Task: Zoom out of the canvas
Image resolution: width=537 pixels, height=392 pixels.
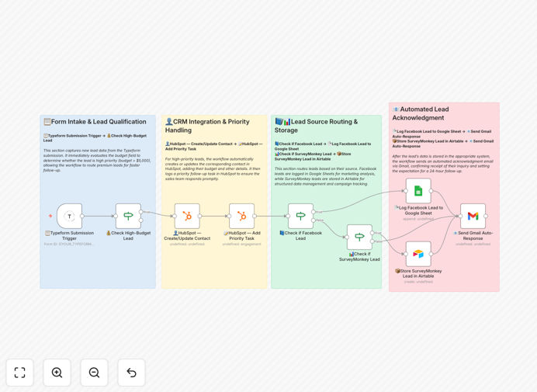Action: tap(94, 373)
